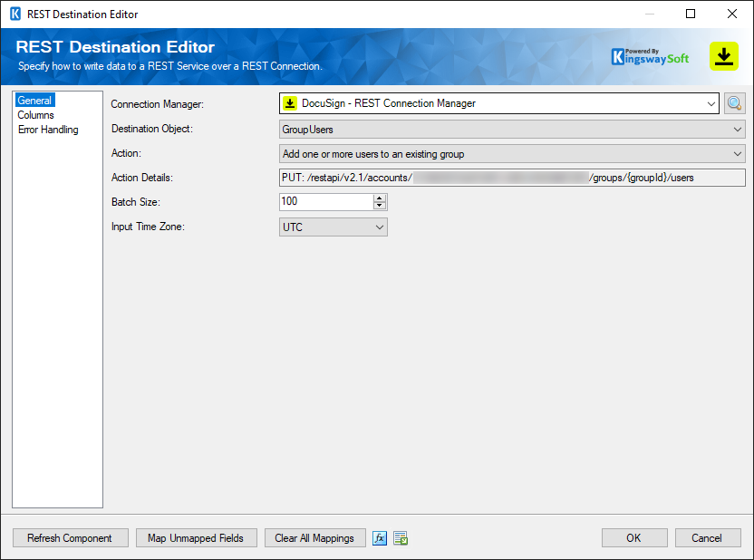This screenshot has height=560, width=754.
Task: Maximize the REST Destination Editor window
Action: coord(691,14)
